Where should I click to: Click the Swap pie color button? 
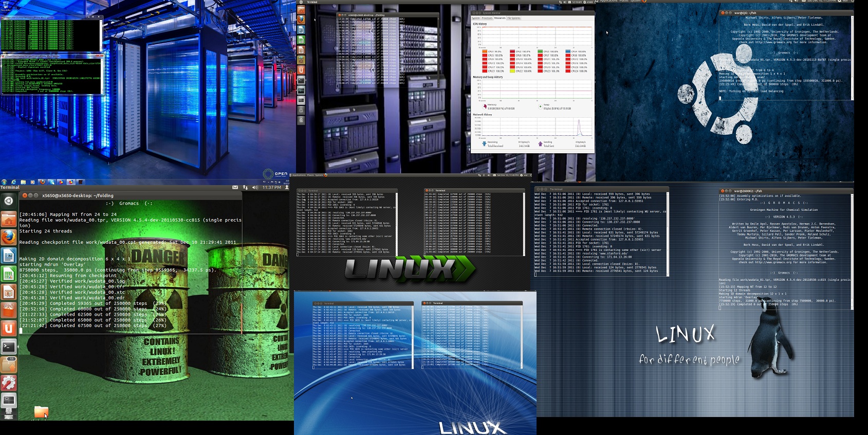click(540, 107)
